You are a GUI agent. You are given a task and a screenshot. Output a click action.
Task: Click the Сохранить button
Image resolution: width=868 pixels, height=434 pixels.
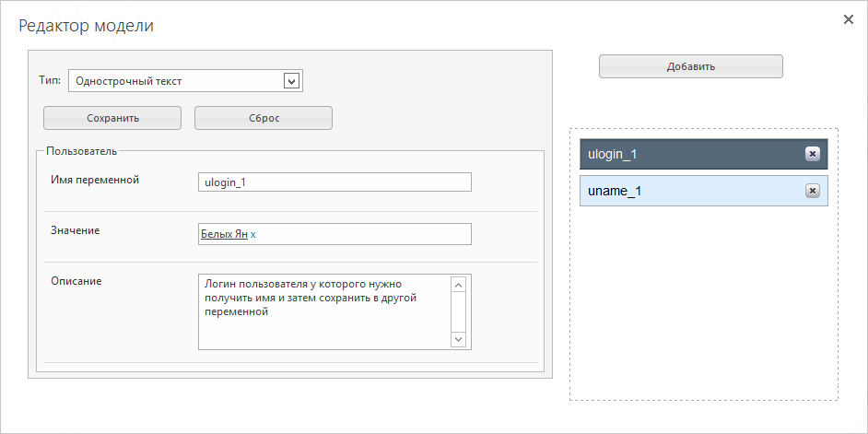[112, 118]
